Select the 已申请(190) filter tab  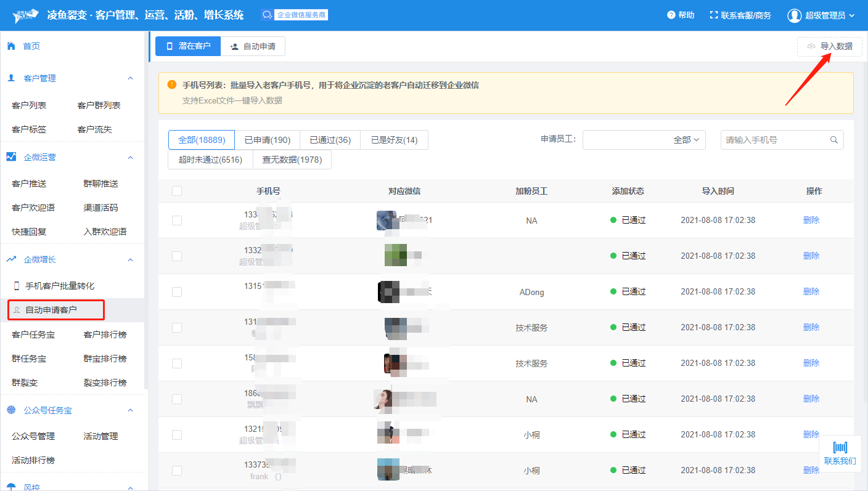(267, 140)
